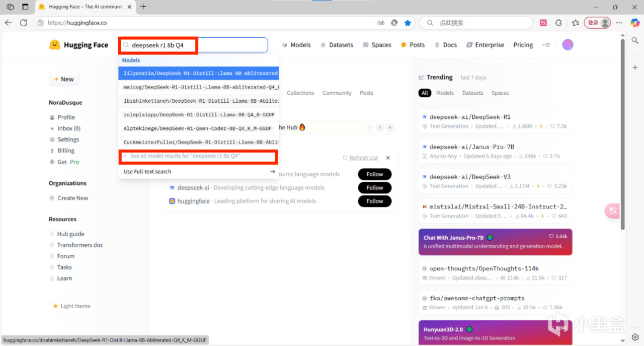
Task: Select roleplaiapp/DeepSeek-R1-Distill-Llama-8B-Q4_0-GGUF result
Action: 199,115
